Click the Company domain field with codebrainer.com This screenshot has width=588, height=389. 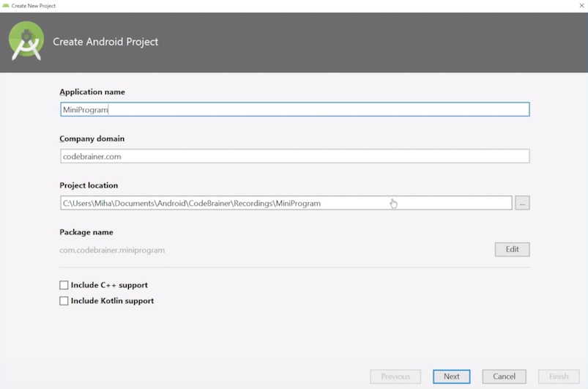295,156
